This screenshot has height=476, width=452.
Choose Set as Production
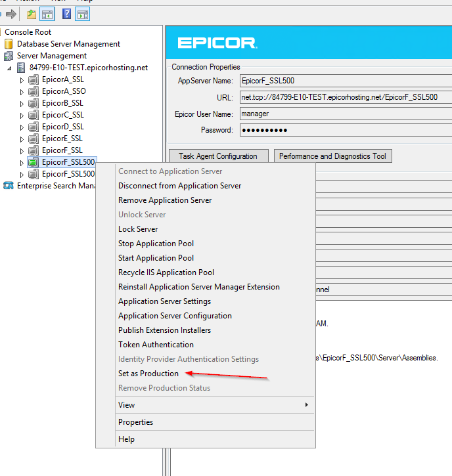[x=148, y=374]
